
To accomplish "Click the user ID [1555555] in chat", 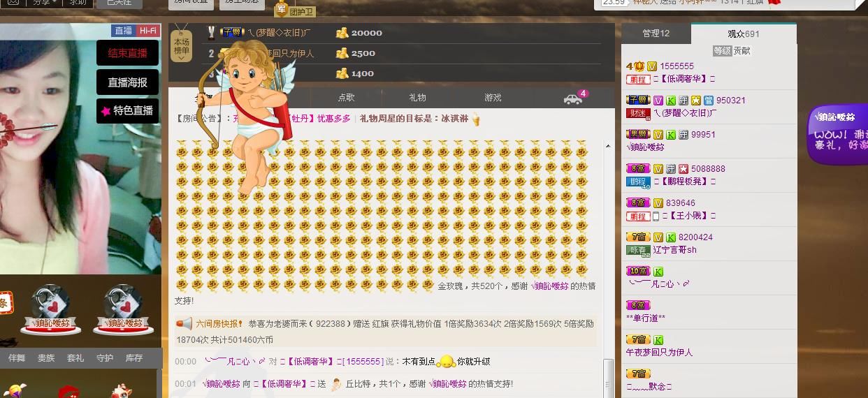I will [363, 362].
